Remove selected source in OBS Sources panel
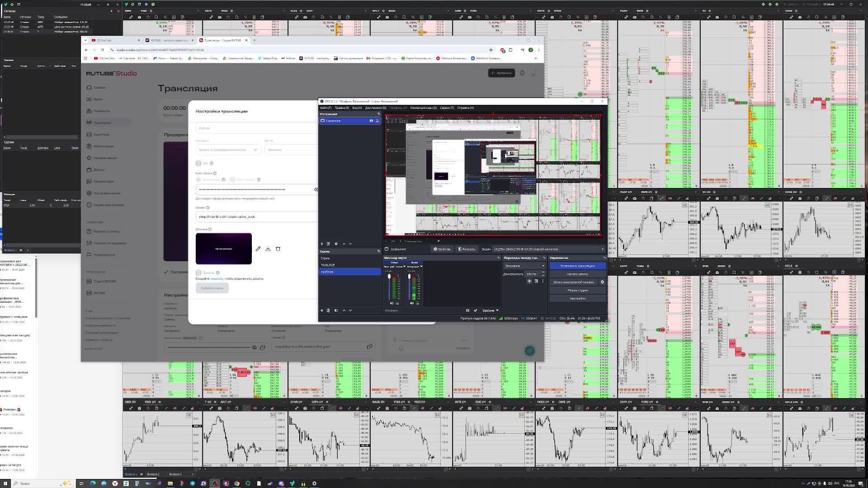The width and height of the screenshot is (868, 488). pyautogui.click(x=328, y=244)
